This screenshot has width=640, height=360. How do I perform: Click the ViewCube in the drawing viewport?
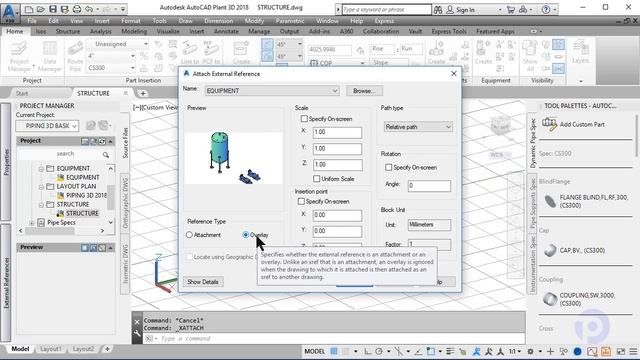tap(500, 126)
